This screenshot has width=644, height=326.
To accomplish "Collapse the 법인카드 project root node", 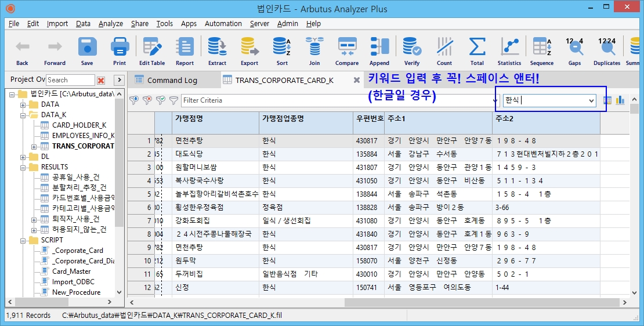I will (x=12, y=94).
